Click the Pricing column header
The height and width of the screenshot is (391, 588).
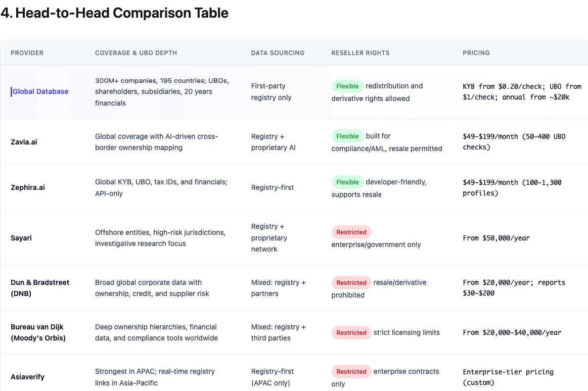(x=476, y=53)
